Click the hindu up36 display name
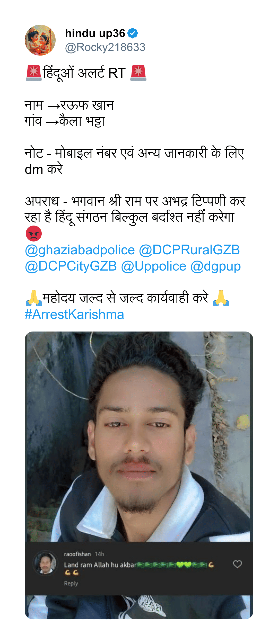The height and width of the screenshot is (644, 278). point(95,33)
